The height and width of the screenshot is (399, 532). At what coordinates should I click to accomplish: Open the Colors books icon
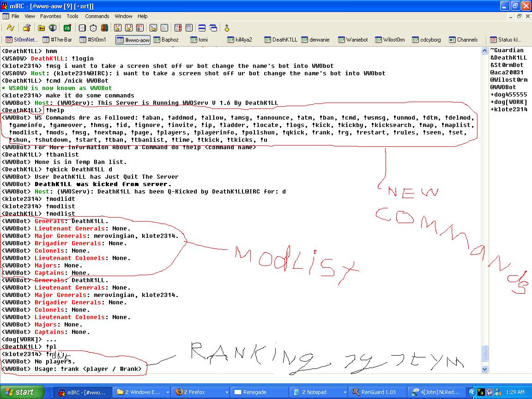(x=104, y=28)
